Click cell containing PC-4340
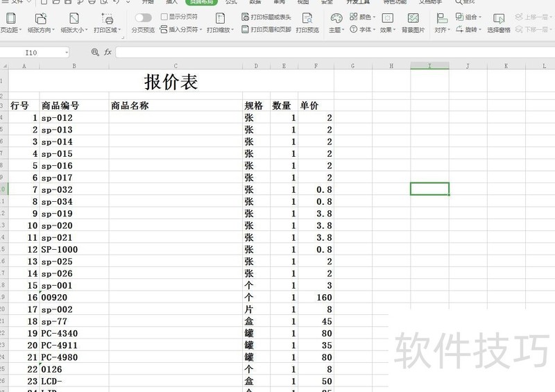The width and height of the screenshot is (555, 392). [74, 333]
